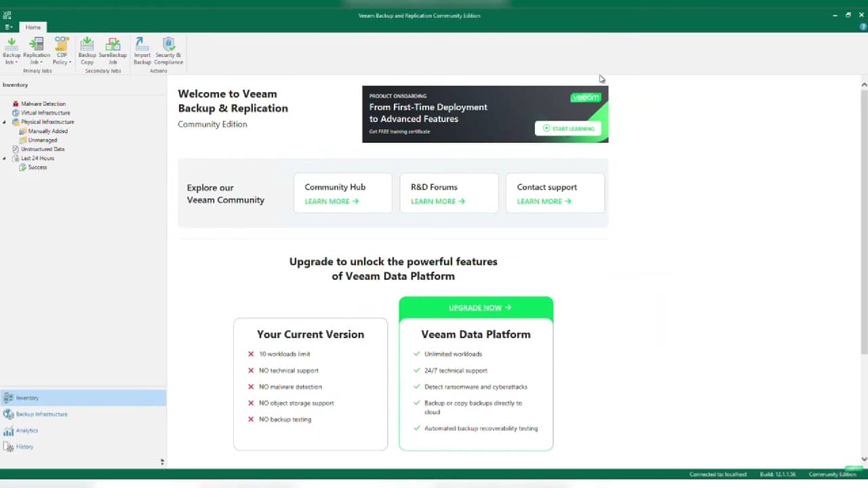
Task: Click the Start Learning button
Action: [x=568, y=128]
